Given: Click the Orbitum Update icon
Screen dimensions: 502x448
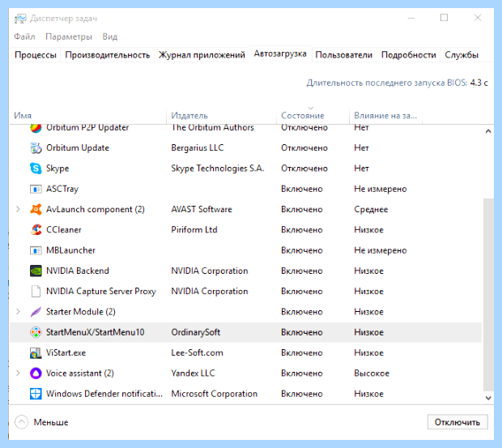Looking at the screenshot, I should [36, 148].
